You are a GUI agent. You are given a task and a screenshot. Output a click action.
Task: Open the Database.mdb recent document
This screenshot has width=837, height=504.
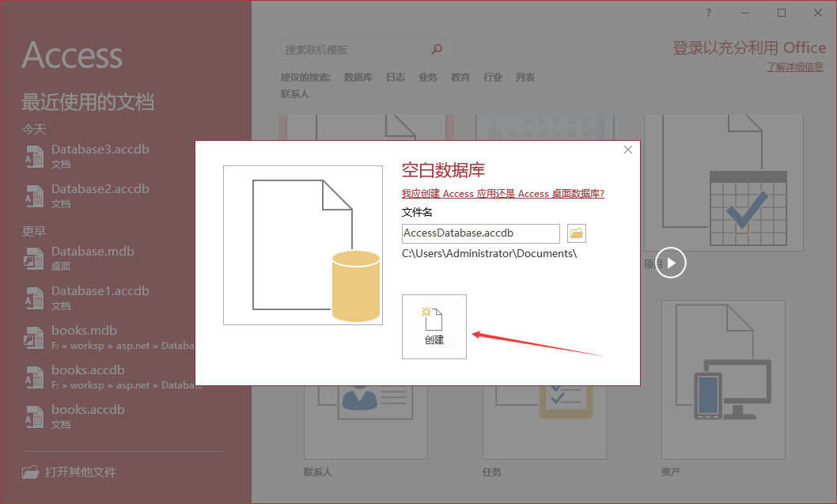93,252
